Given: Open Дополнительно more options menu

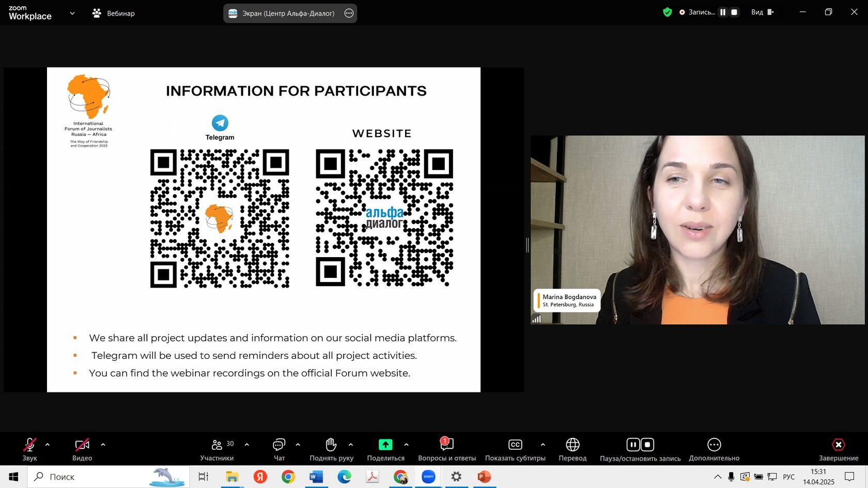Looking at the screenshot, I should (x=714, y=449).
